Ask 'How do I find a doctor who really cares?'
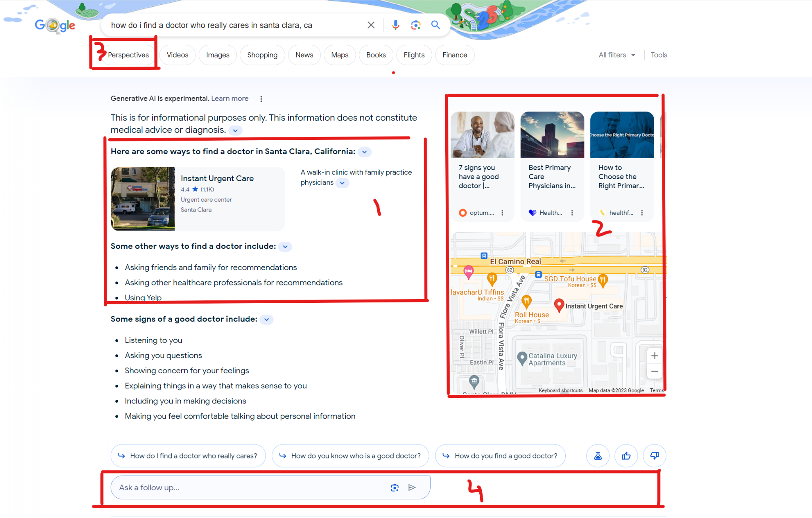Viewport: 812px width, 518px height. pyautogui.click(x=188, y=456)
